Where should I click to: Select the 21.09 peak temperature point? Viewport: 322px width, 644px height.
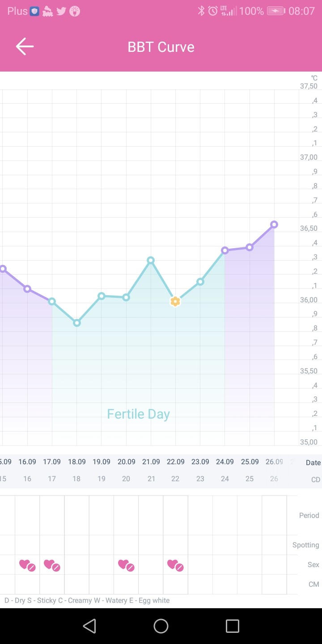151,260
